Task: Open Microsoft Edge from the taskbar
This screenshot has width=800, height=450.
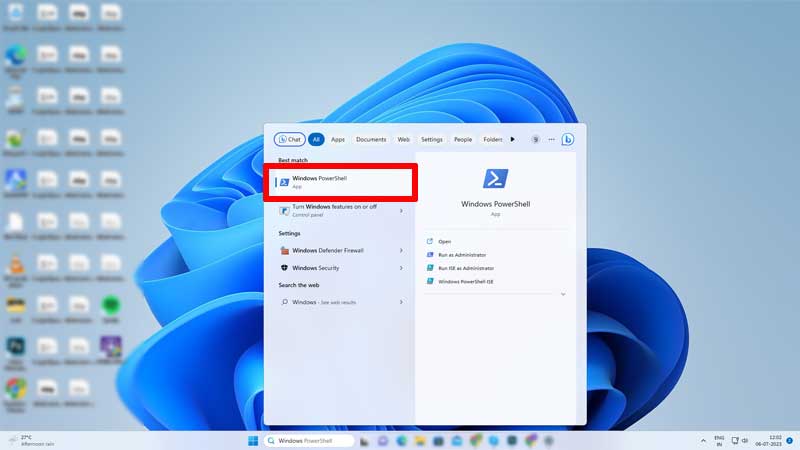Action: [x=402, y=441]
